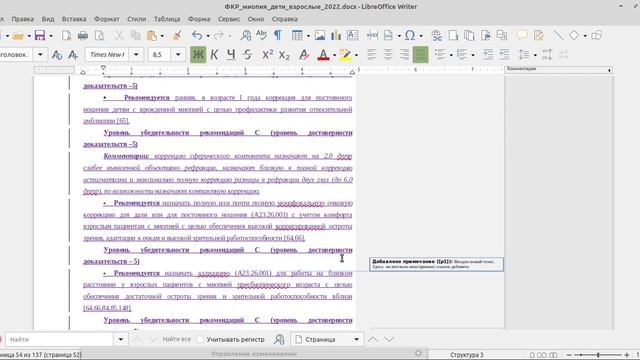Select the 'Добавлено примечание' comment box
The height and width of the screenshot is (360, 640).
point(436,264)
